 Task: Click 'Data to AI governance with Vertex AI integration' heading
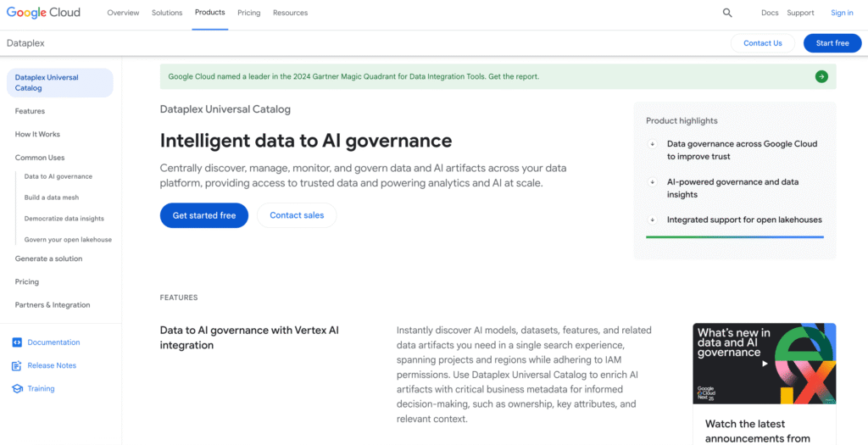249,337
